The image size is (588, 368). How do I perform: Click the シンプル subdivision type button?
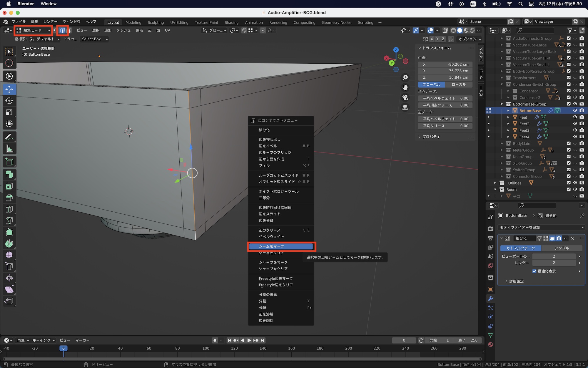[562, 248]
